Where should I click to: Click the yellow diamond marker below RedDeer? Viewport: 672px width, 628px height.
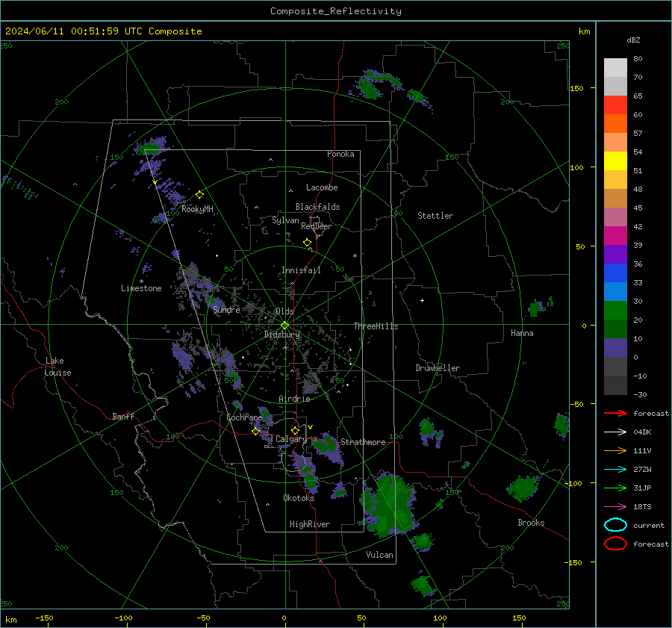point(307,243)
